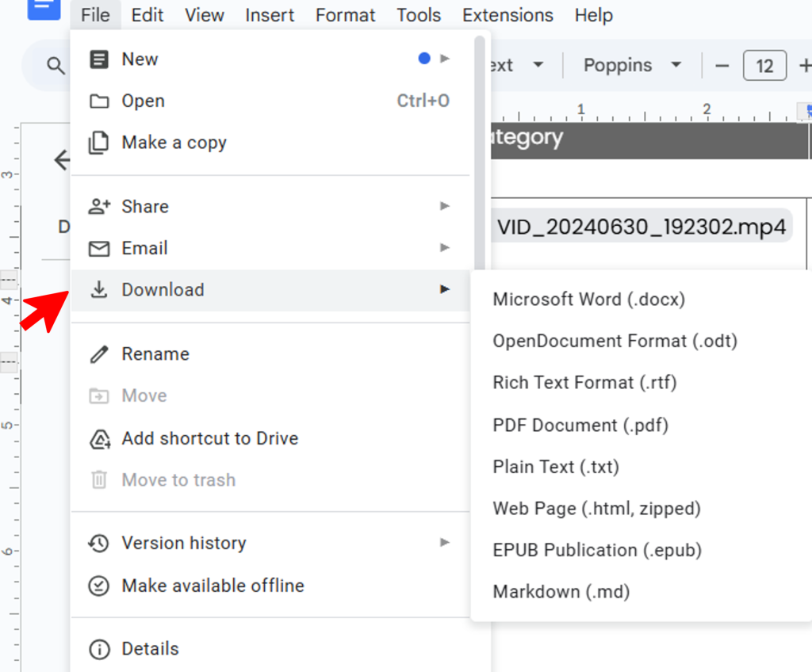Open the Extensions menu
Image resolution: width=812 pixels, height=672 pixels.
click(x=507, y=15)
